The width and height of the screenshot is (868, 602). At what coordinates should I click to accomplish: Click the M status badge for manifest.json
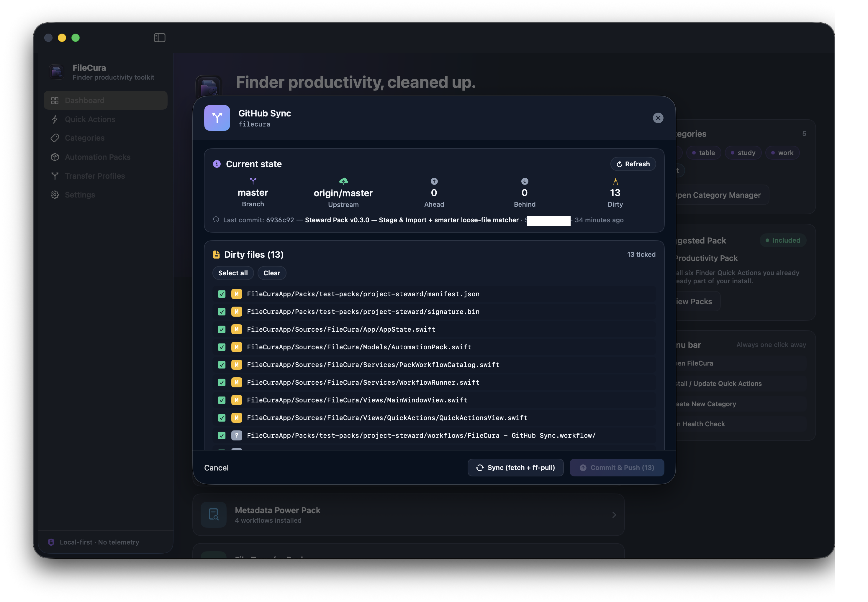coord(236,294)
